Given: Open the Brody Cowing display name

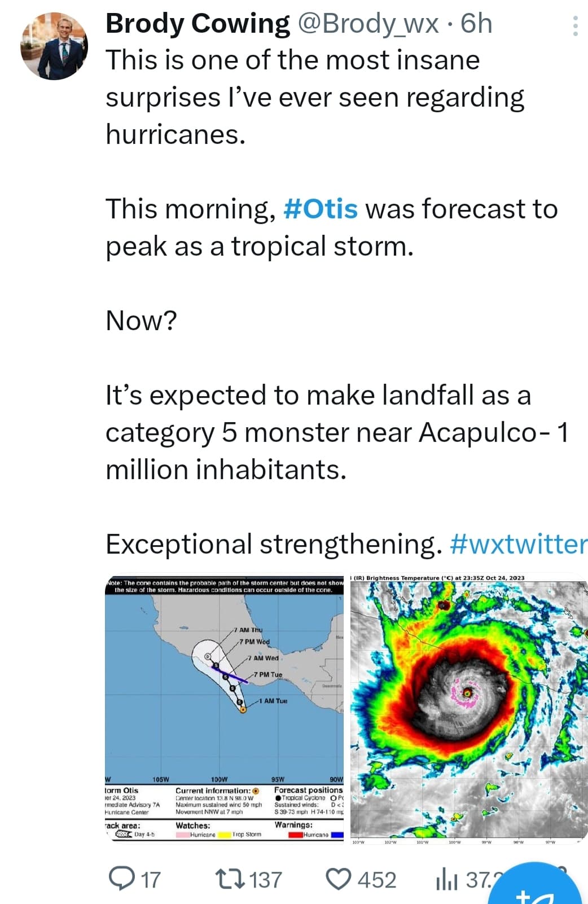Looking at the screenshot, I should 198,24.
